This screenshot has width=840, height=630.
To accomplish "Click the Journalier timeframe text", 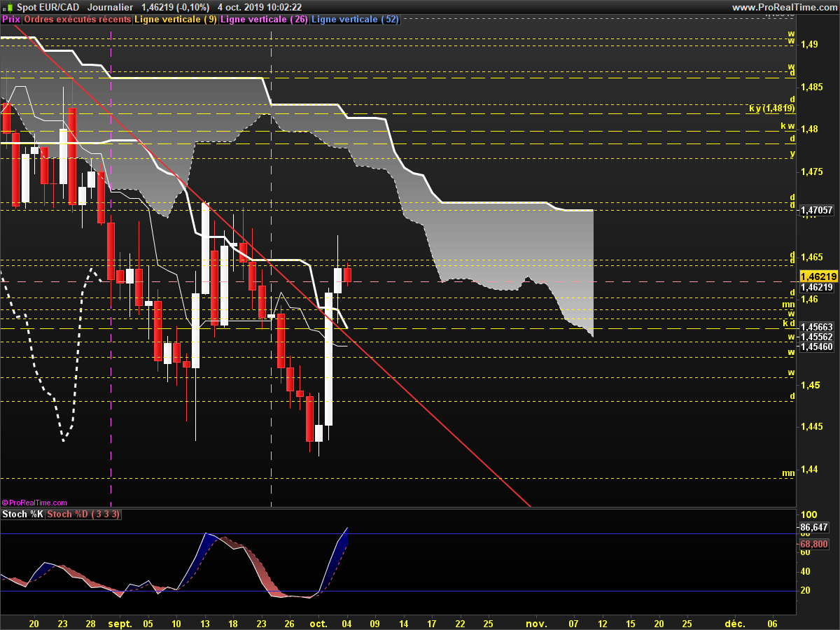I will [111, 7].
